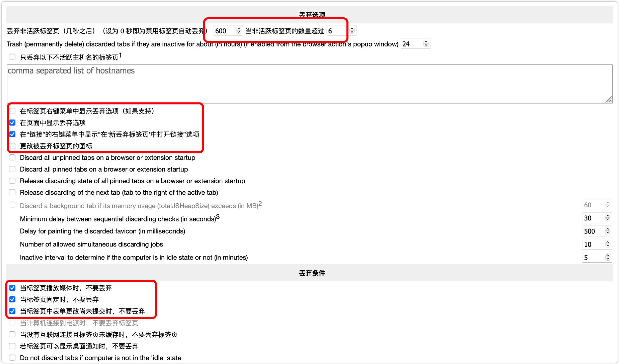
Task: Click the trash hours field showing 24
Action: (x=415, y=44)
